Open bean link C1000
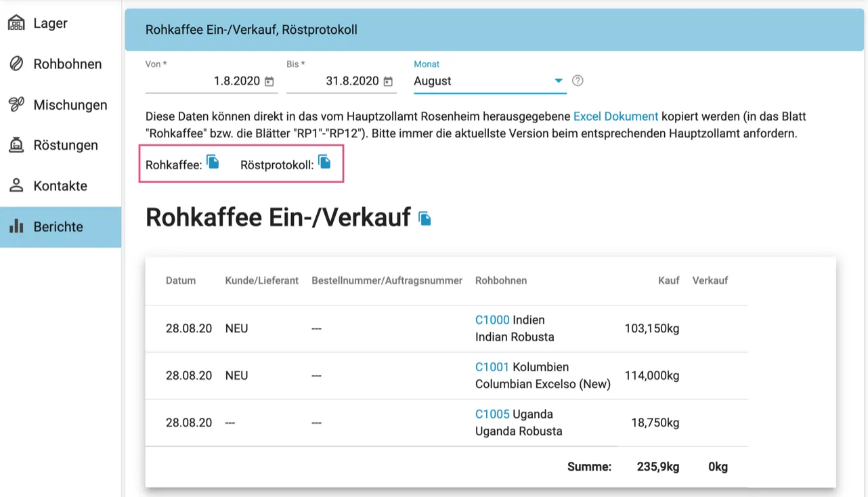Screen dimensions: 868x497 [492, 320]
